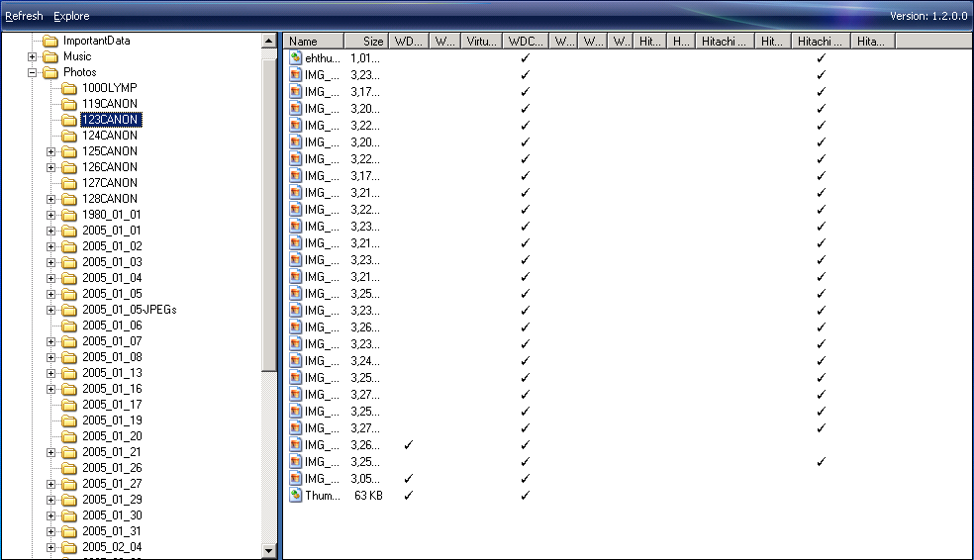The height and width of the screenshot is (560, 974).
Task: Collapse the Photos folder tree node
Action: [x=33, y=72]
